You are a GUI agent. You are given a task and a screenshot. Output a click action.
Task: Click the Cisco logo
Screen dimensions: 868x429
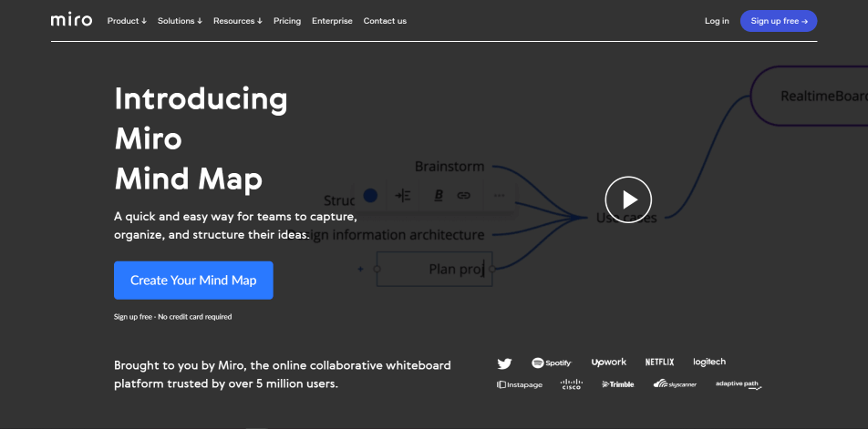pos(572,384)
